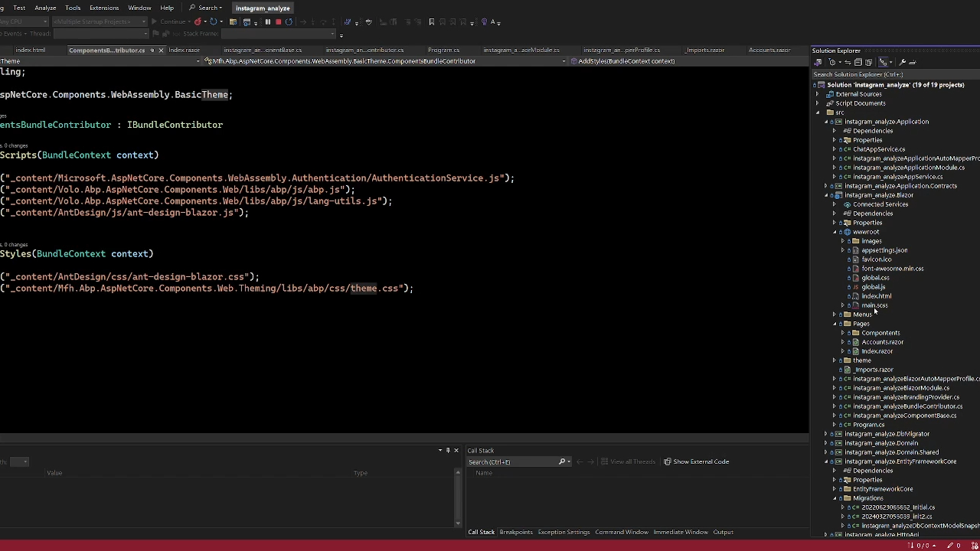Expand the instagram_analyze.Application.Contracts project
Screen dimensions: 980x551
click(826, 186)
